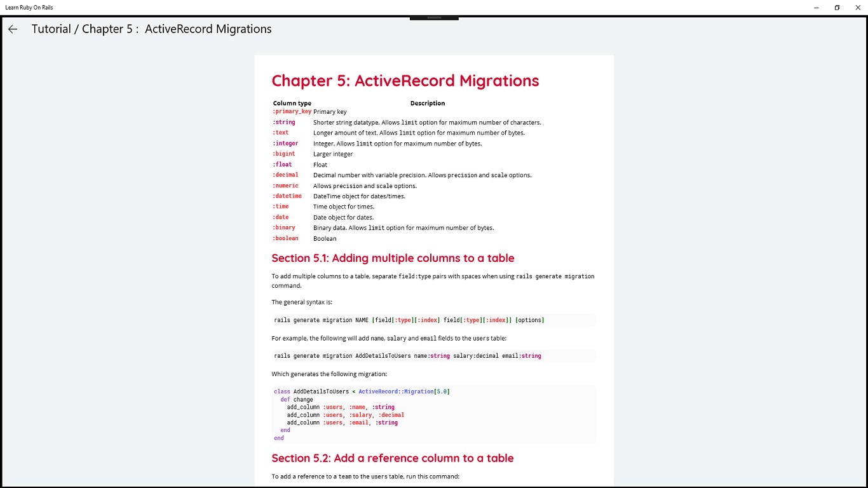The width and height of the screenshot is (868, 488).
Task: Select the :binary column type cell
Action: pos(284,227)
